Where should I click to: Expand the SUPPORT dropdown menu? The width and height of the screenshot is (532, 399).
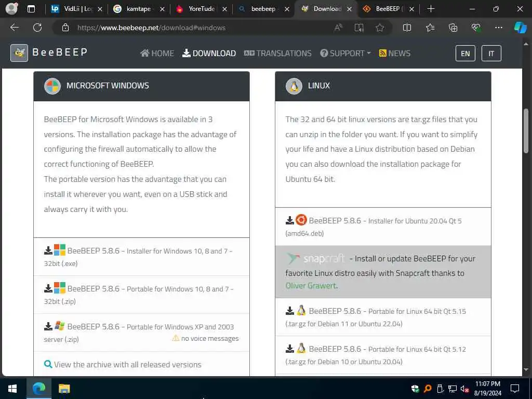pos(345,54)
